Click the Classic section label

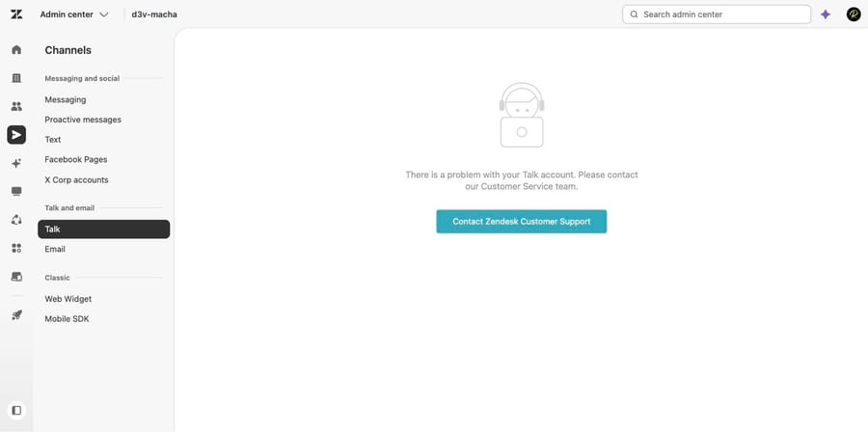(x=58, y=278)
